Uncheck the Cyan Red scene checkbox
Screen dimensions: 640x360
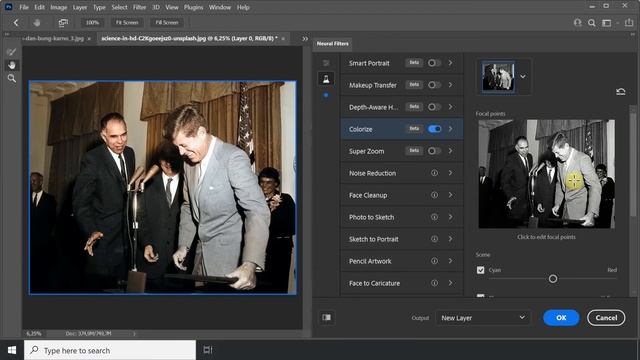[480, 270]
